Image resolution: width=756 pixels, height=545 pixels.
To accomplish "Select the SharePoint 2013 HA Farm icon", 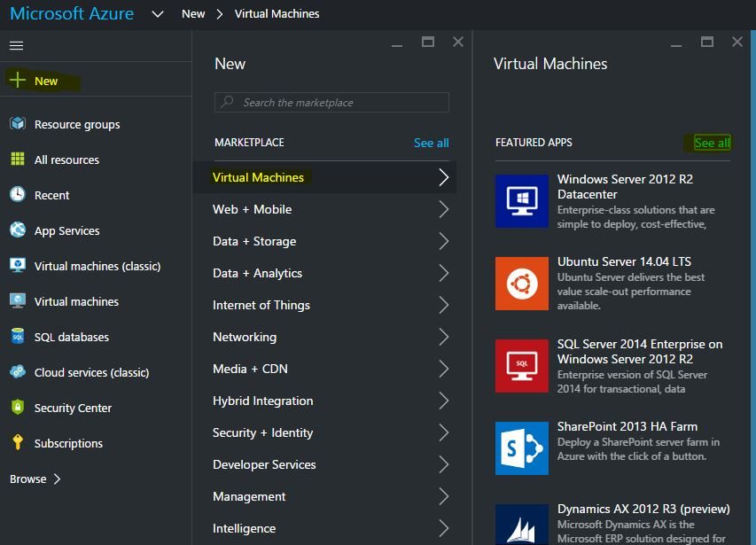I will pyautogui.click(x=521, y=448).
